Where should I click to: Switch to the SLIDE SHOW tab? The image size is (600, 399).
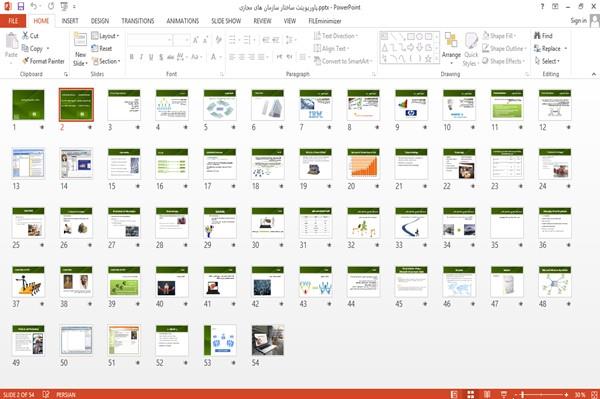[226, 21]
